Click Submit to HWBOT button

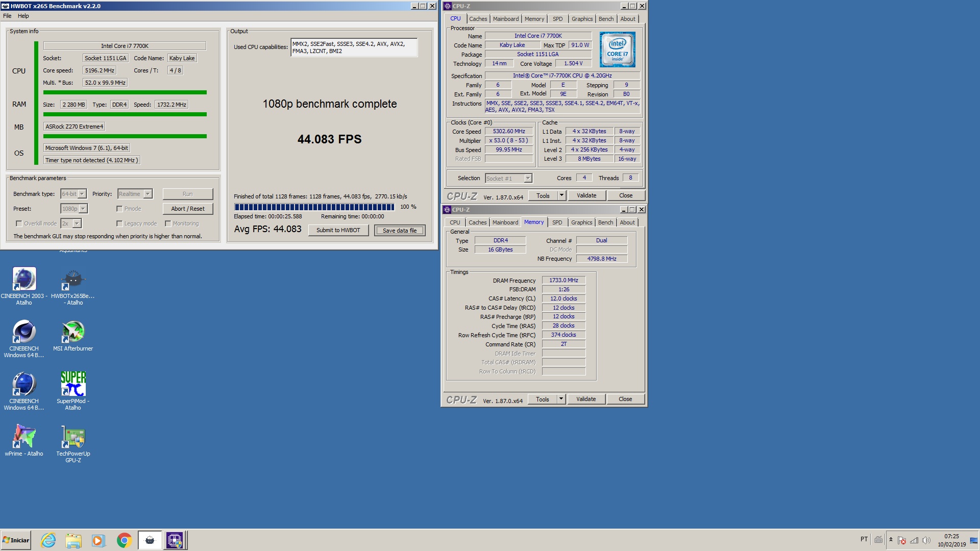(338, 230)
